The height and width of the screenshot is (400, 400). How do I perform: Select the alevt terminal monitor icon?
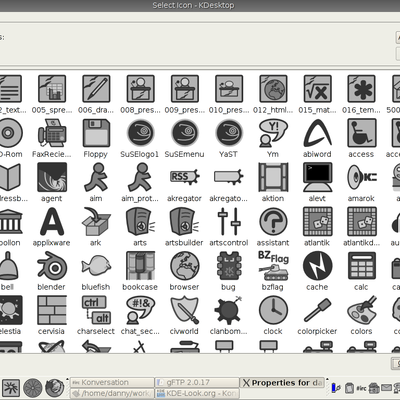[x=317, y=177]
